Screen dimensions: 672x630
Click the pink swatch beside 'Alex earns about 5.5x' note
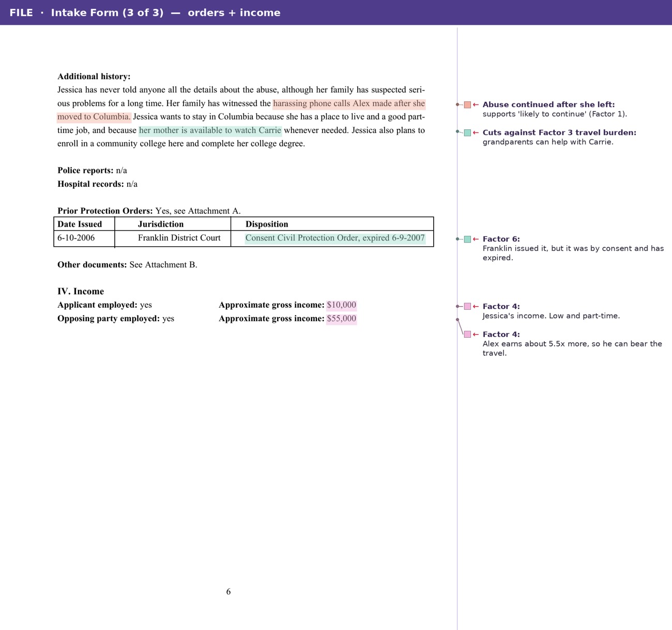pos(467,335)
